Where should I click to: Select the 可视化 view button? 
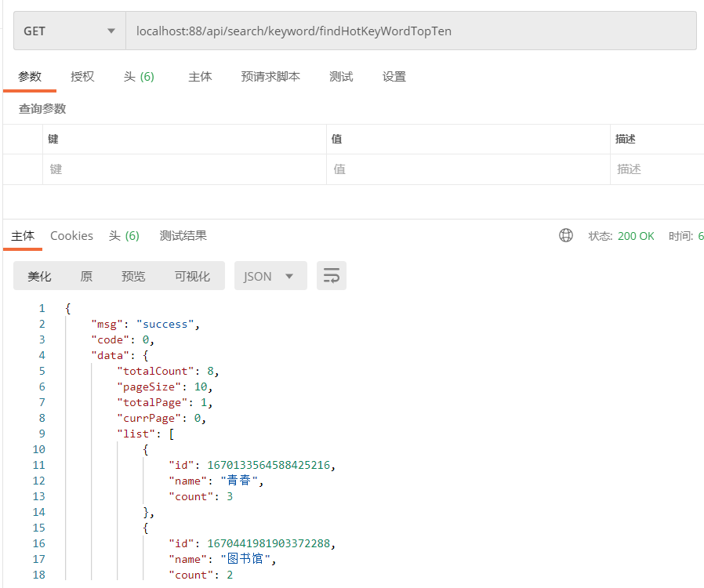(x=192, y=276)
